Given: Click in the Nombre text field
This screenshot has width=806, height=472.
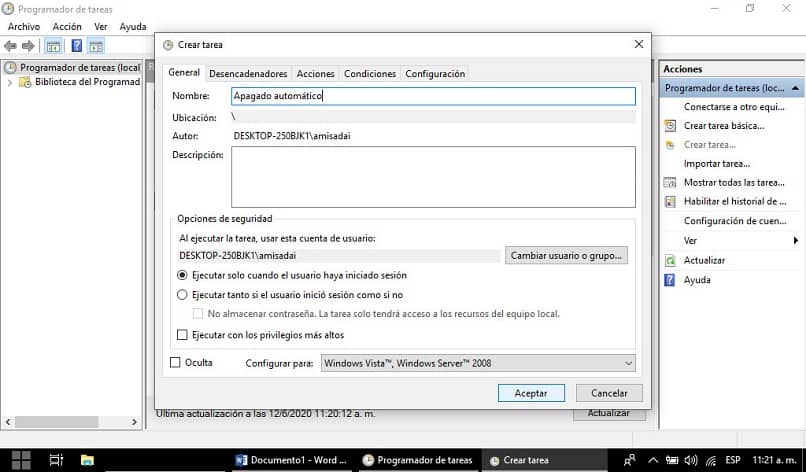Looking at the screenshot, I should [433, 96].
